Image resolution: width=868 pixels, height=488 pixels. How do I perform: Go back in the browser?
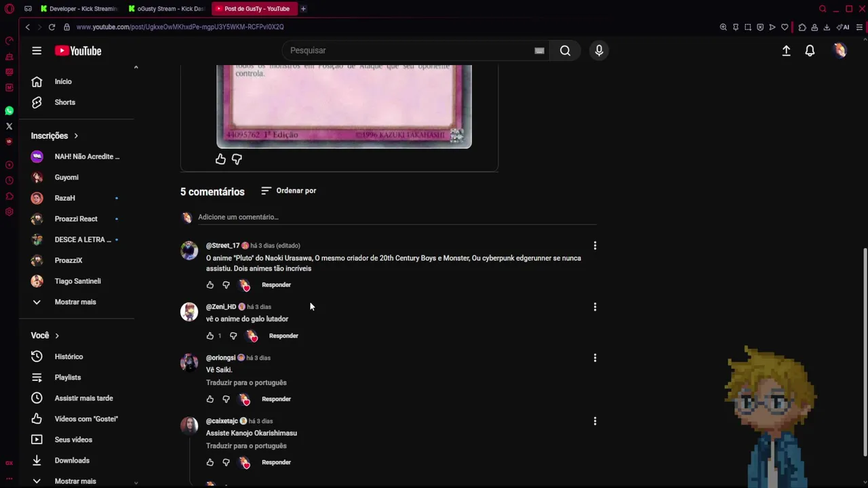pyautogui.click(x=27, y=27)
